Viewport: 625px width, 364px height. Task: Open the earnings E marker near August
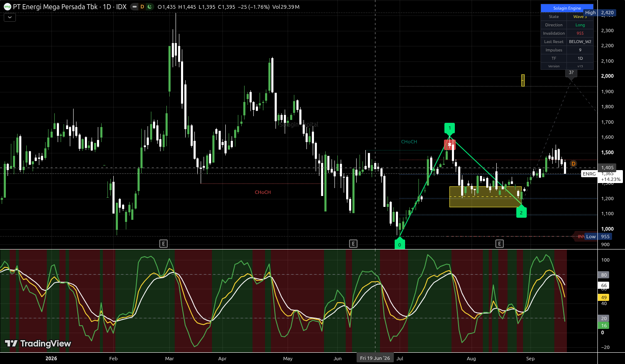coord(499,244)
